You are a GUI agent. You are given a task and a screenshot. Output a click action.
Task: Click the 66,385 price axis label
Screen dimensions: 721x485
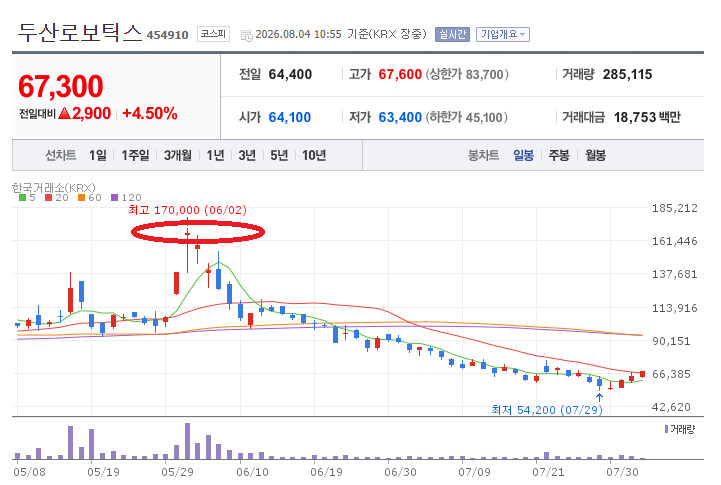(x=671, y=374)
